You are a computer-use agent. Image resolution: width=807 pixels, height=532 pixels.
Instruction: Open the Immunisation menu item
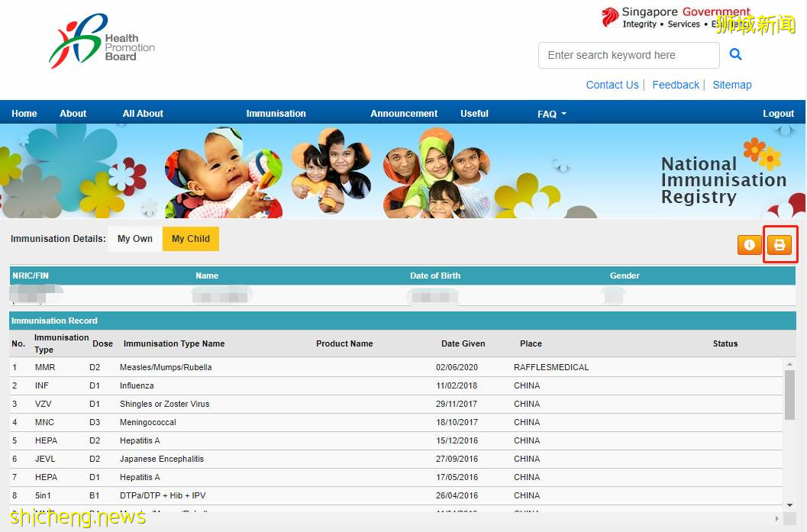[276, 114]
